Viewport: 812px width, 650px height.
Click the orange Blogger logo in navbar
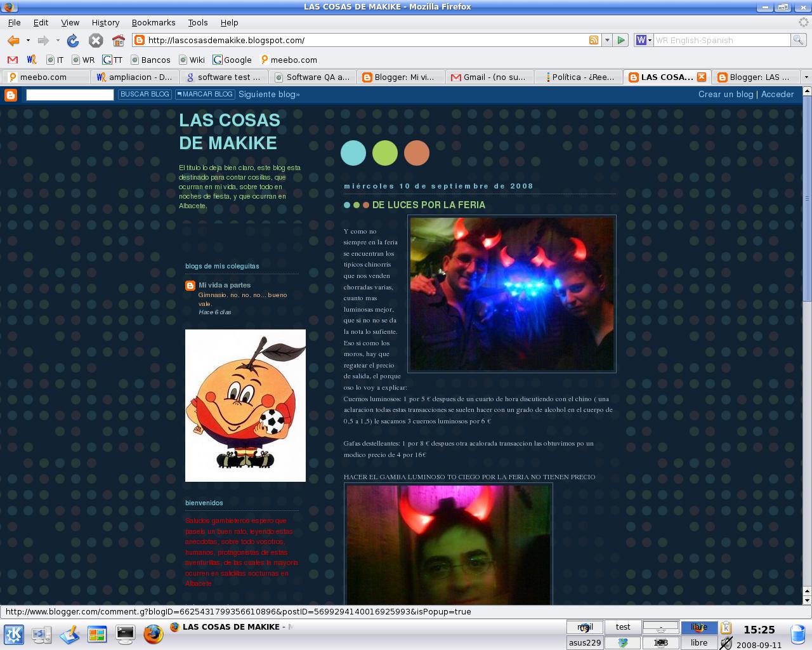[x=11, y=95]
